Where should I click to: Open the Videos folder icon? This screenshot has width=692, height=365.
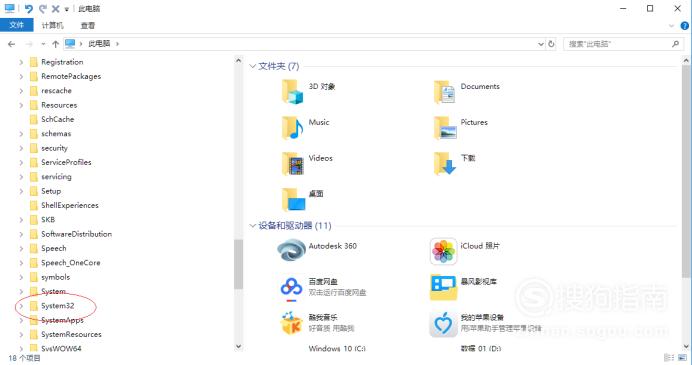coord(293,163)
